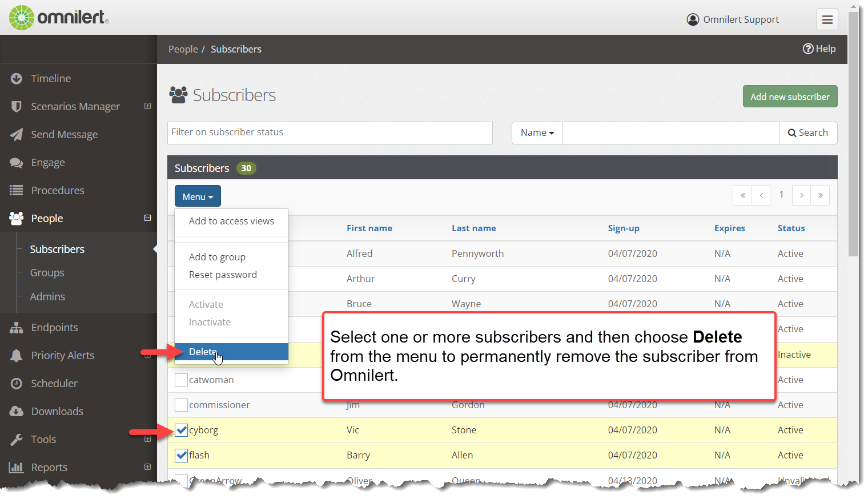Screen dimensions: 868x503
Task: Click the Inactive status cell
Action: pos(794,355)
